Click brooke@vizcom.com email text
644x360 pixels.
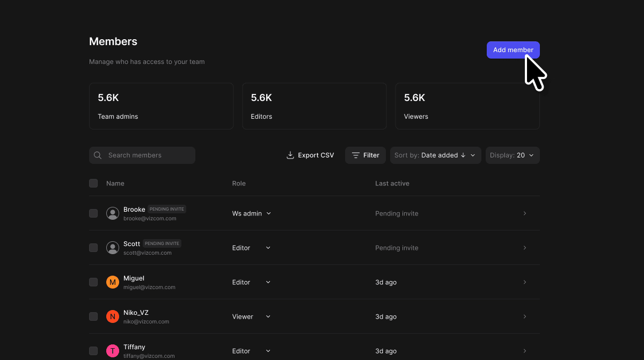coord(150,219)
